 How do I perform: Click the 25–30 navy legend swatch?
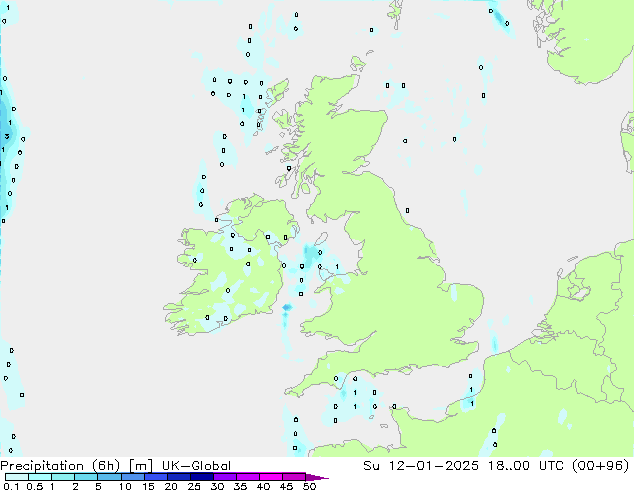pyautogui.click(x=201, y=477)
